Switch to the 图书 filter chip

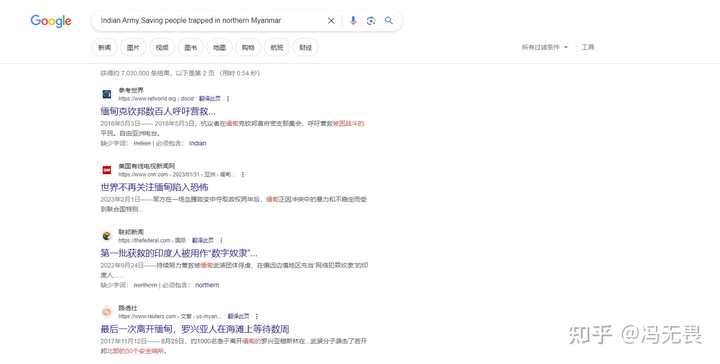pyautogui.click(x=191, y=47)
